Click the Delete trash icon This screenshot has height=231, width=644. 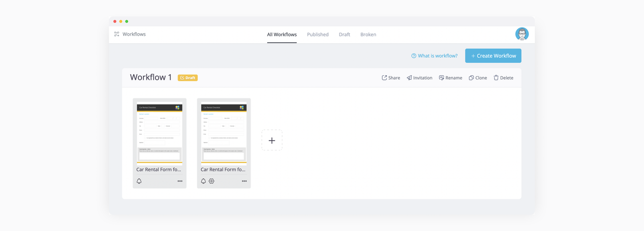(x=496, y=78)
